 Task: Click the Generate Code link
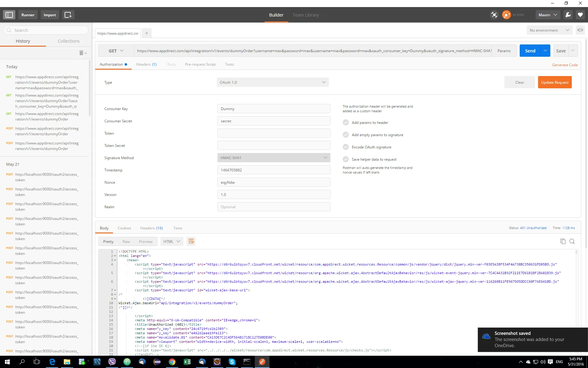point(565,65)
